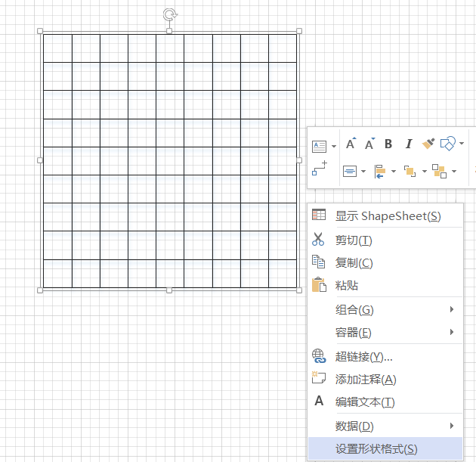Click the bottom-middle selection handle of grid
Image resolution: width=476 pixels, height=462 pixels.
[x=169, y=290]
